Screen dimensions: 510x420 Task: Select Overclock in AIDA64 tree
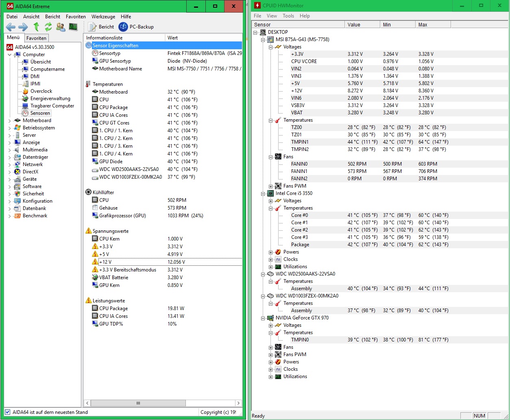[x=41, y=91]
